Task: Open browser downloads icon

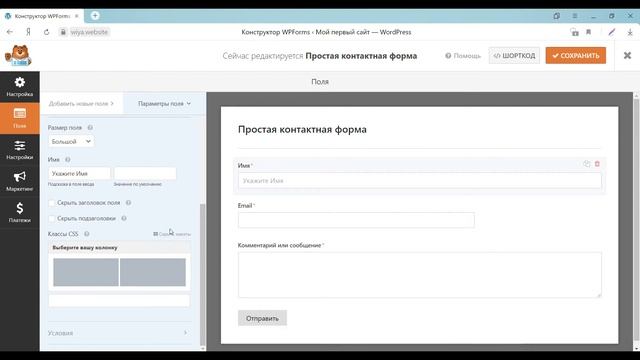Action: tap(630, 32)
